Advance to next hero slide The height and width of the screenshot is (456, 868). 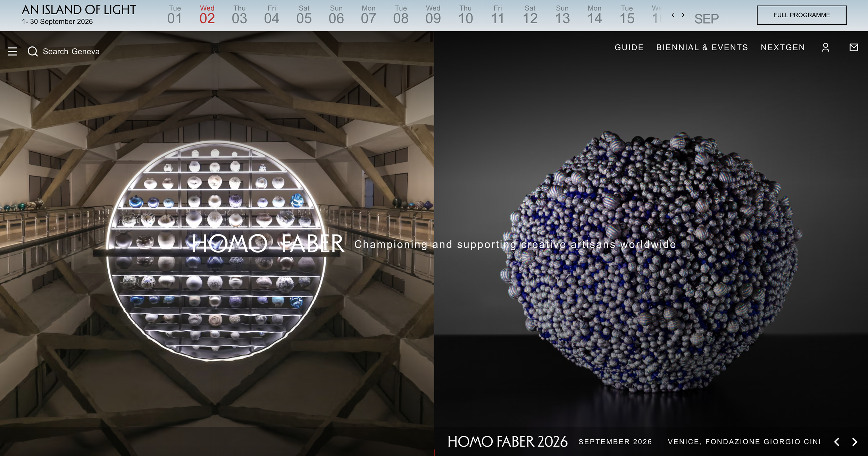855,442
